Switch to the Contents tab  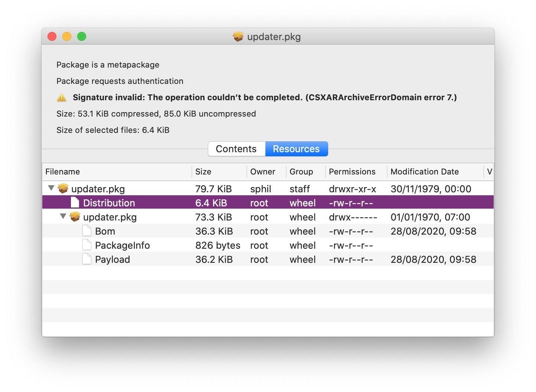click(236, 149)
